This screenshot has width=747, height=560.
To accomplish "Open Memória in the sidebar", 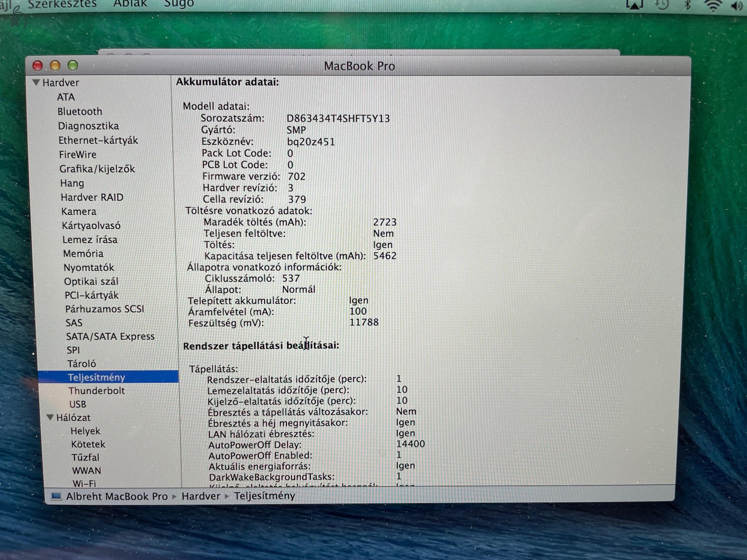I will (x=83, y=253).
